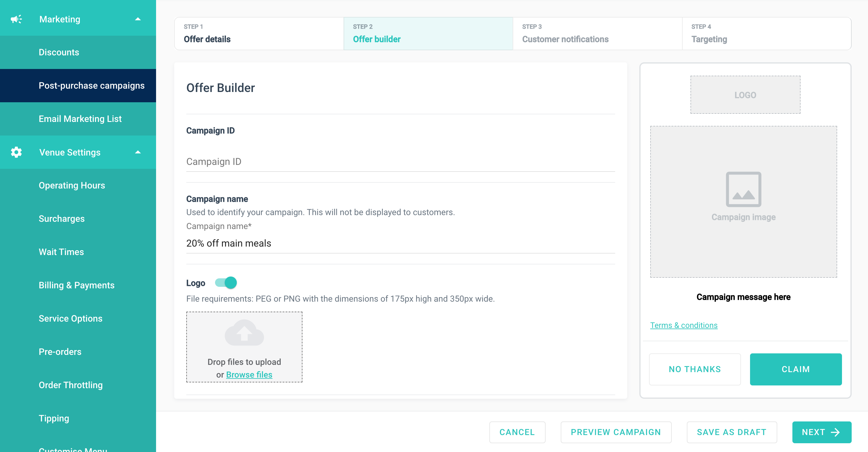Viewport: 868px width, 452px height.
Task: Focus the Campaign ID input field
Action: point(400,162)
